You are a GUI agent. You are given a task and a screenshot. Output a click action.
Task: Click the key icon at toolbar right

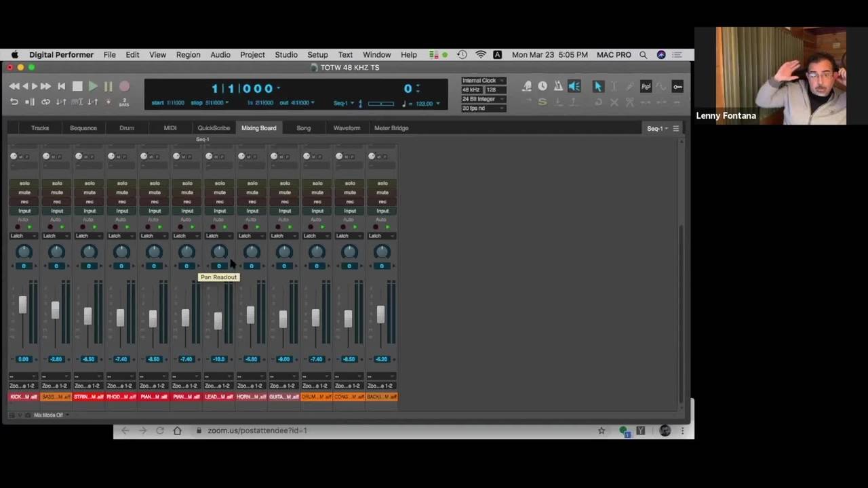[677, 86]
